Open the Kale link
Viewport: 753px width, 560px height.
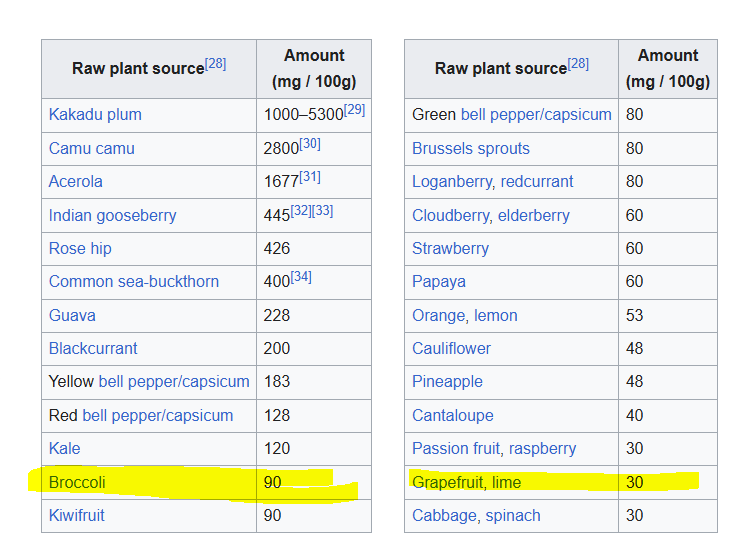[x=65, y=449]
